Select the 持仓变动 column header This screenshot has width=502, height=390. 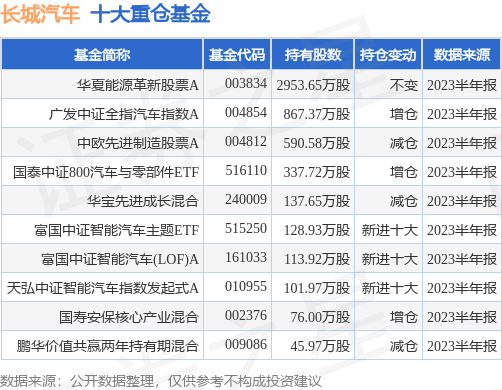388,55
